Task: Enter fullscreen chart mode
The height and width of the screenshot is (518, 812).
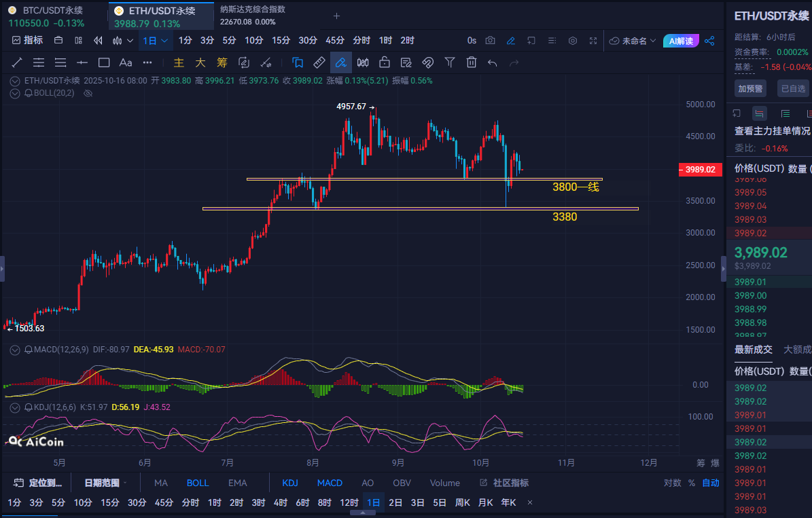Action: (593, 41)
